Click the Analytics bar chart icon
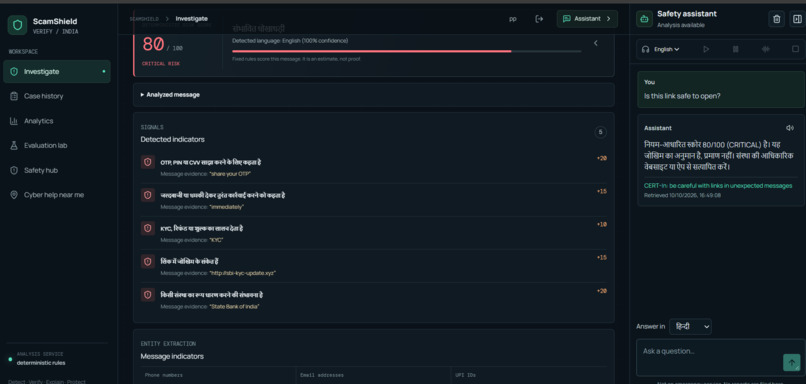The width and height of the screenshot is (806, 384). tap(14, 121)
